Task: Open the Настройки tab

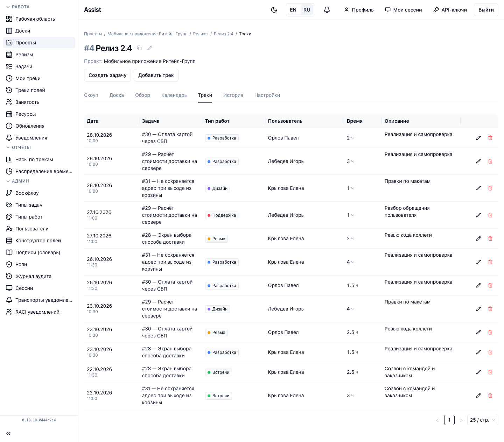Action: (267, 95)
